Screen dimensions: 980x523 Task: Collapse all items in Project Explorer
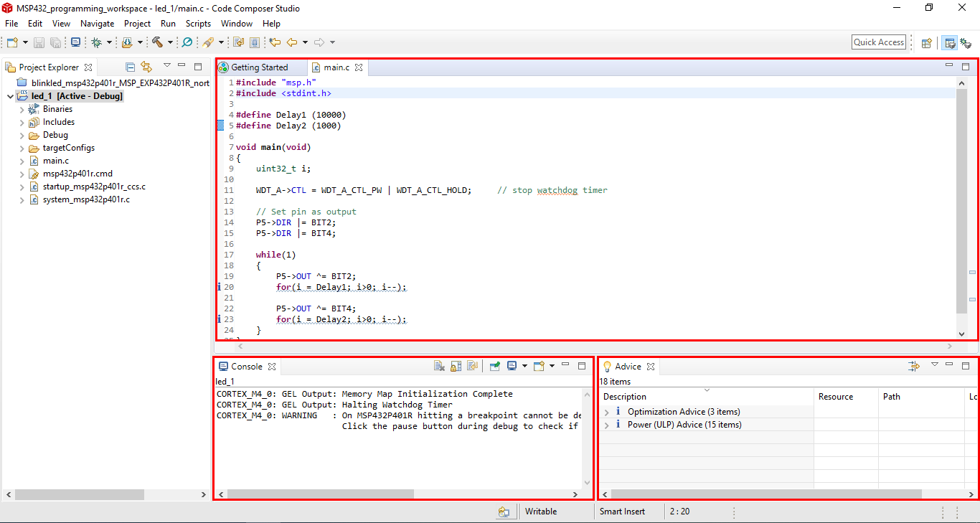pos(129,66)
